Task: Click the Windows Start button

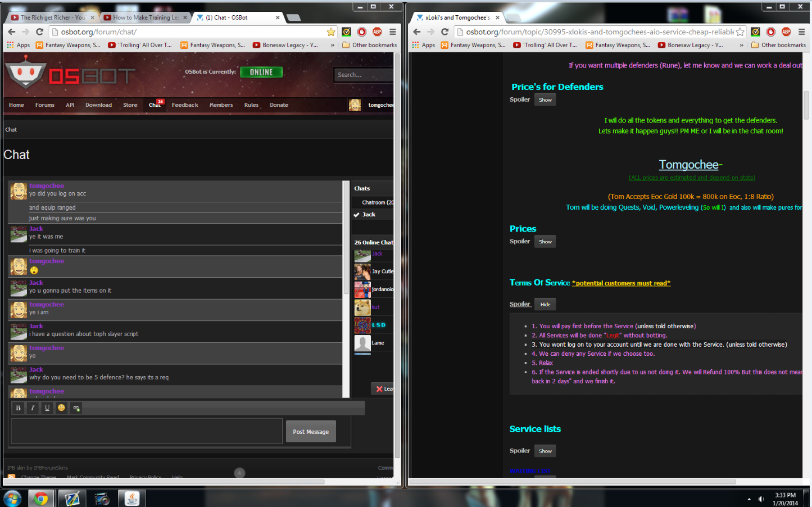Action: [12, 498]
